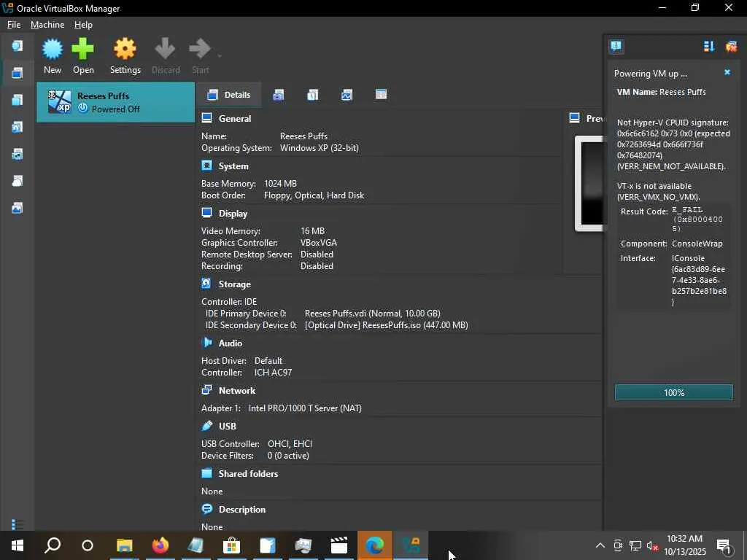
Task: Click the Description section icon
Action: [x=206, y=509]
